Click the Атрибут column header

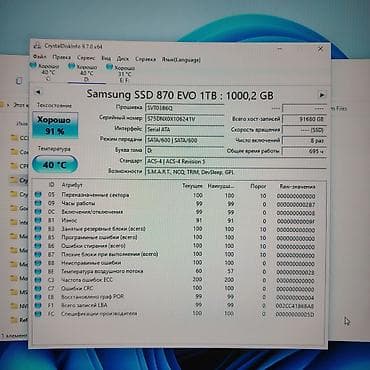[x=72, y=185]
